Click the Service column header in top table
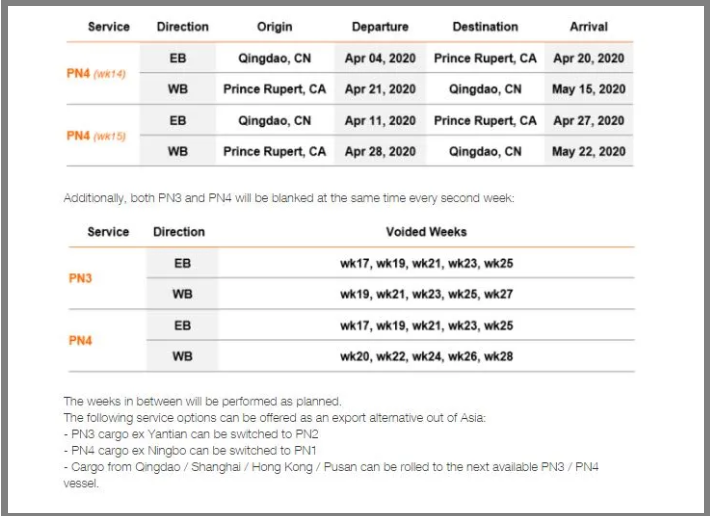This screenshot has width=710, height=516. coord(108,27)
